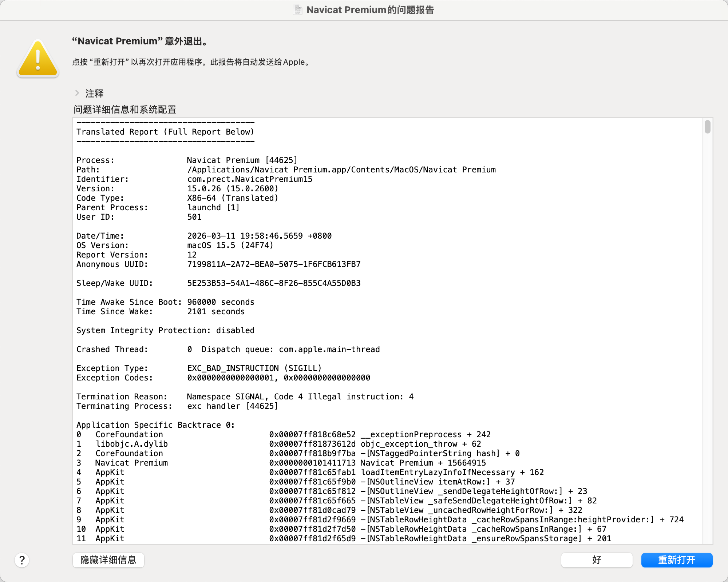Click the blue 重新打开 reopen button
The height and width of the screenshot is (582, 728).
[676, 560]
